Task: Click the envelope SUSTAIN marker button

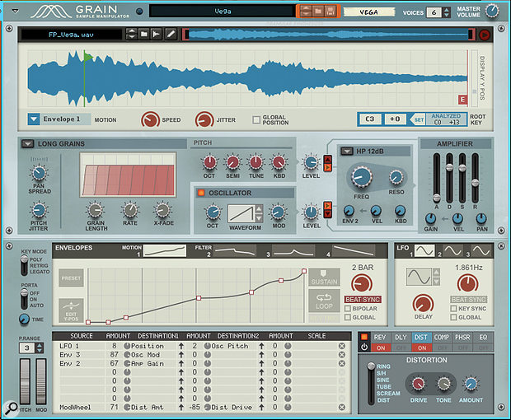Action: [x=324, y=278]
